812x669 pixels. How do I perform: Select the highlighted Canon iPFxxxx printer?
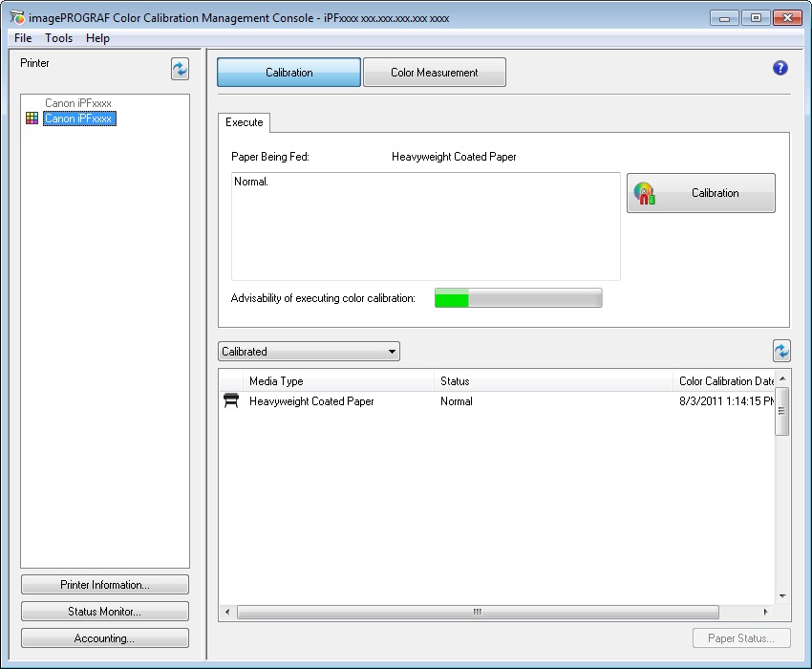pyautogui.click(x=79, y=119)
